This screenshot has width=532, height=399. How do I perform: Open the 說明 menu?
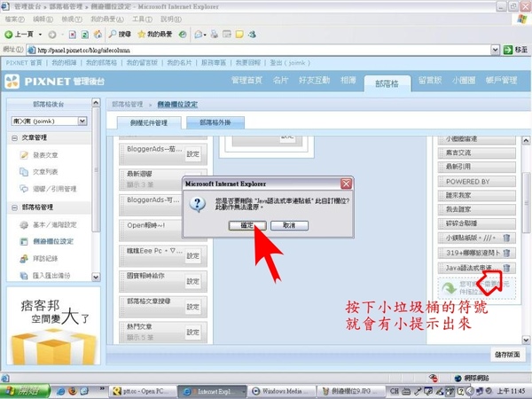click(x=170, y=19)
